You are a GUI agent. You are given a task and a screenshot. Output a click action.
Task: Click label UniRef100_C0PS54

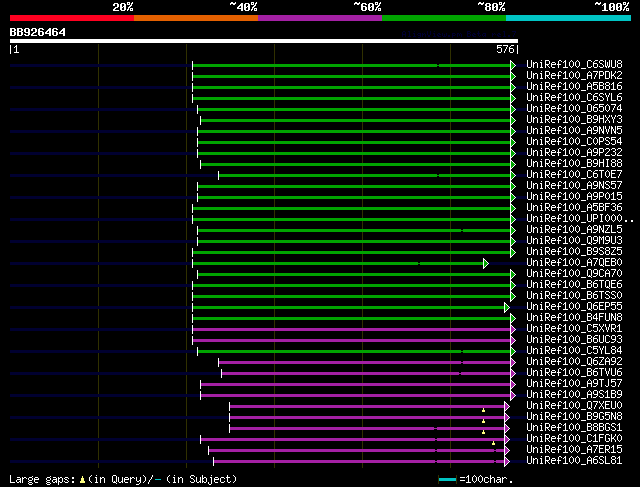pyautogui.click(x=574, y=141)
